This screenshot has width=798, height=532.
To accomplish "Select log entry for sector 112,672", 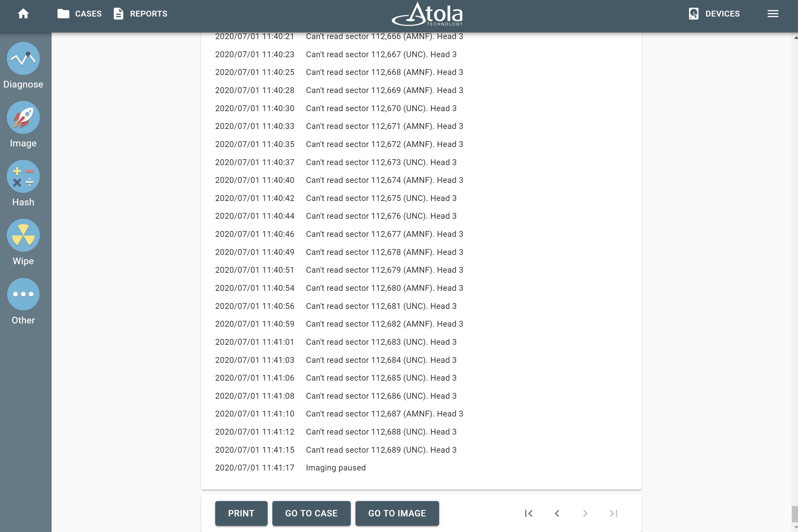I will [339, 144].
